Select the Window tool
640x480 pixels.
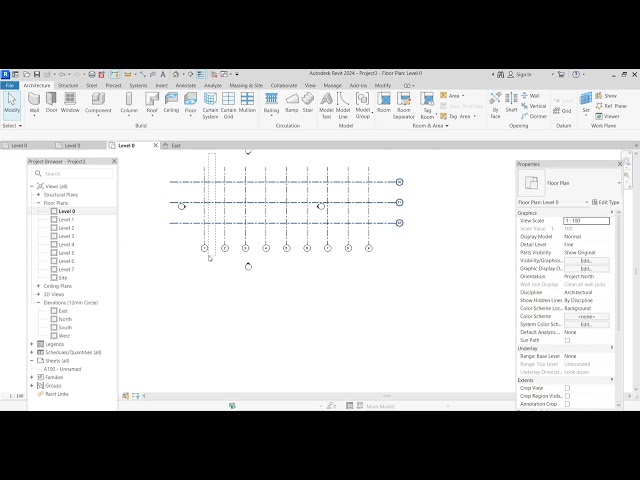click(x=70, y=103)
